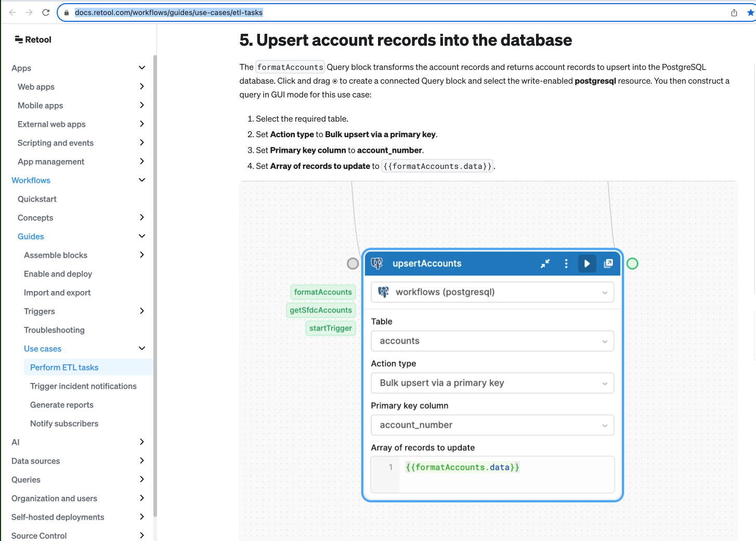Screen dimensions: 756x541
Task: Expand the Concepts chevron
Action: tap(142, 217)
